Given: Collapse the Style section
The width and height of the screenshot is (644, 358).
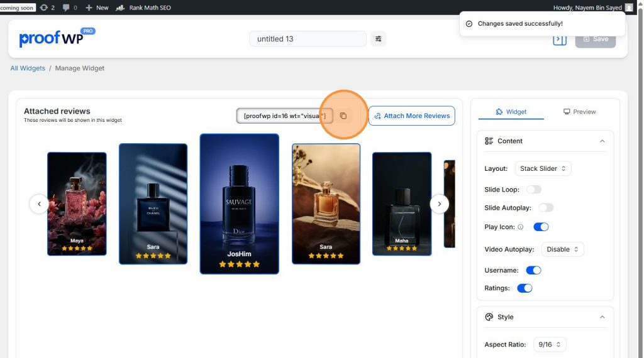Looking at the screenshot, I should click(x=602, y=317).
